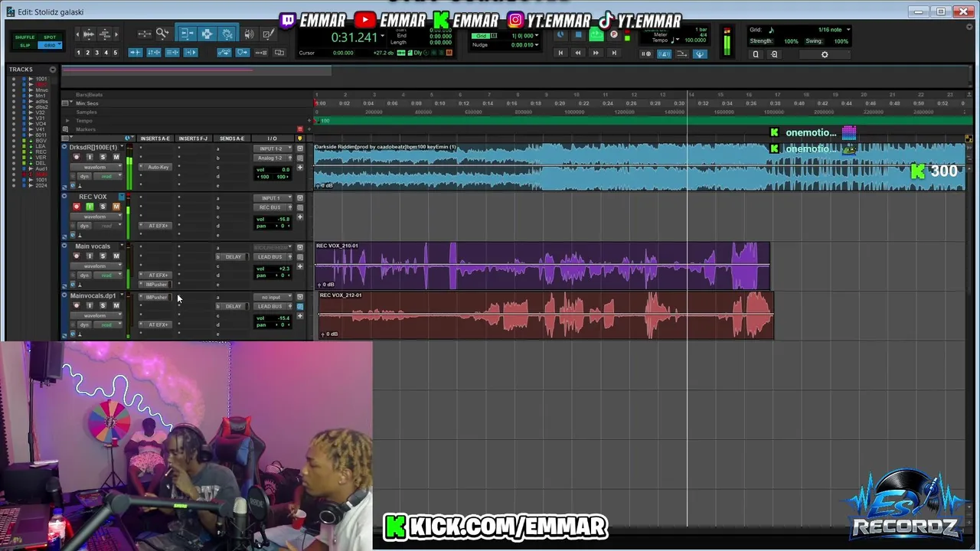Screen dimensions: 980x551
Task: Solo the DrksdR[]100E(1) track
Action: [103, 157]
